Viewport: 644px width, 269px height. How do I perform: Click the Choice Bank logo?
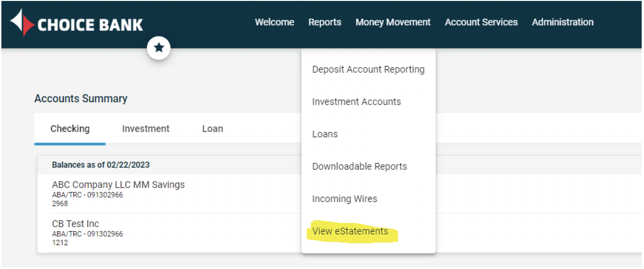(77, 24)
